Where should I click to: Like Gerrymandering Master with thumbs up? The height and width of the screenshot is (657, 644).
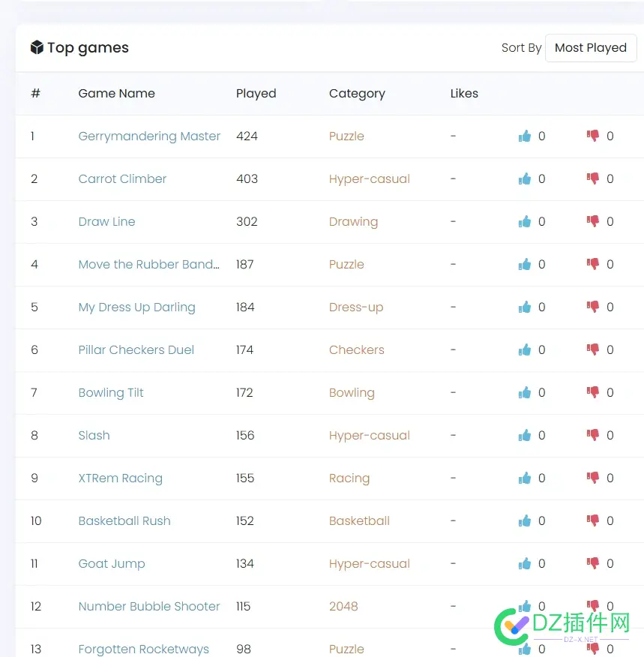[x=524, y=136]
